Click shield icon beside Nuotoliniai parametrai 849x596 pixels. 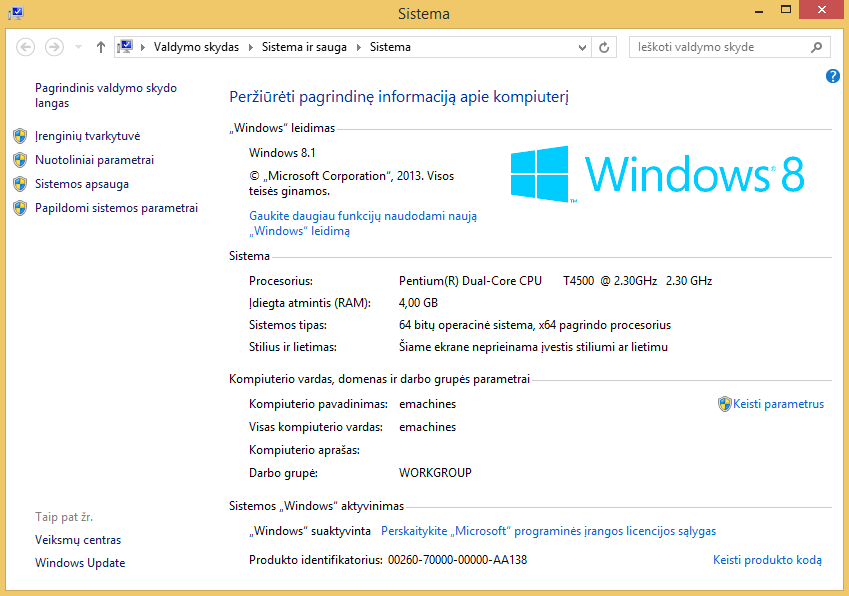[20, 160]
